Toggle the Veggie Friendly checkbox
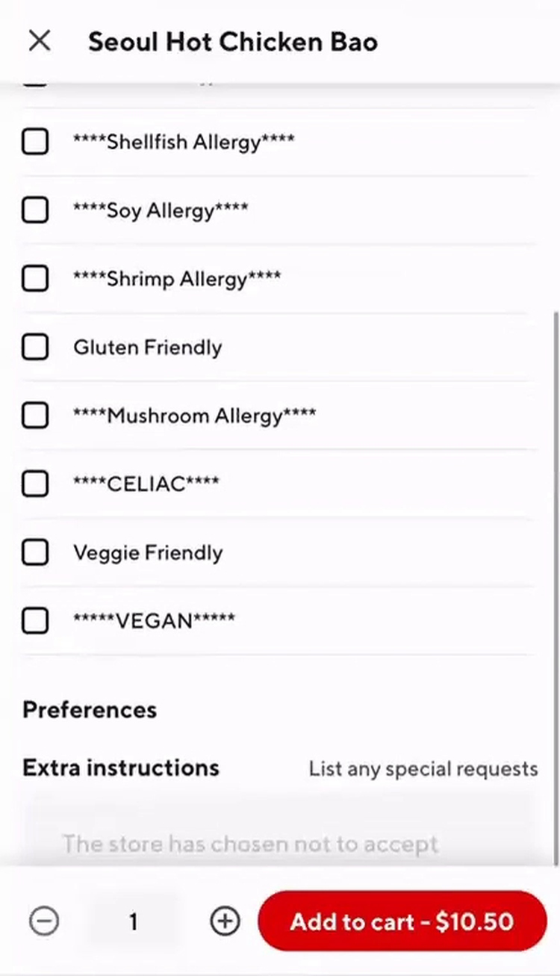The width and height of the screenshot is (560, 976). click(x=35, y=552)
